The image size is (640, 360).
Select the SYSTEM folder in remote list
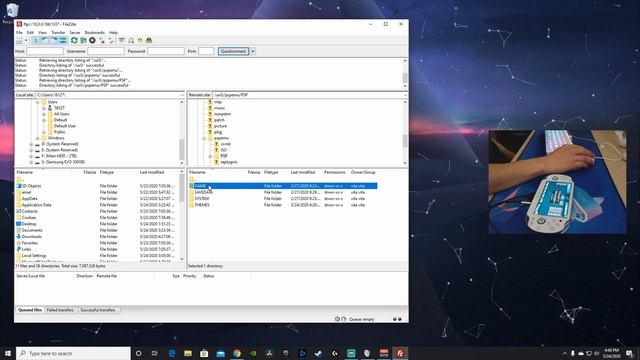(282, 198)
